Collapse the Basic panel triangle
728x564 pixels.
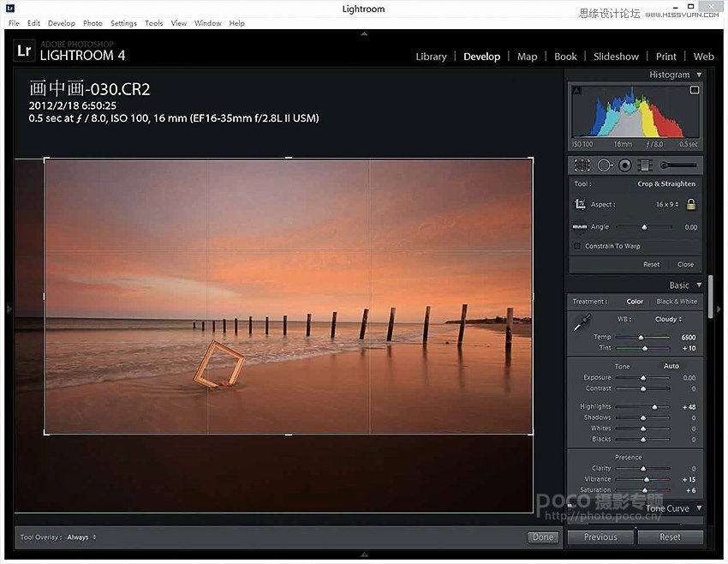pyautogui.click(x=699, y=285)
